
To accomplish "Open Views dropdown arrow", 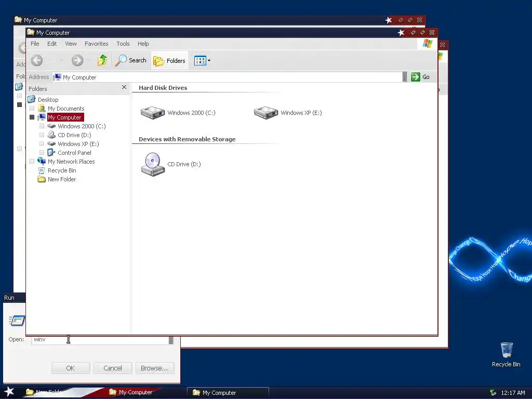I will click(x=209, y=60).
